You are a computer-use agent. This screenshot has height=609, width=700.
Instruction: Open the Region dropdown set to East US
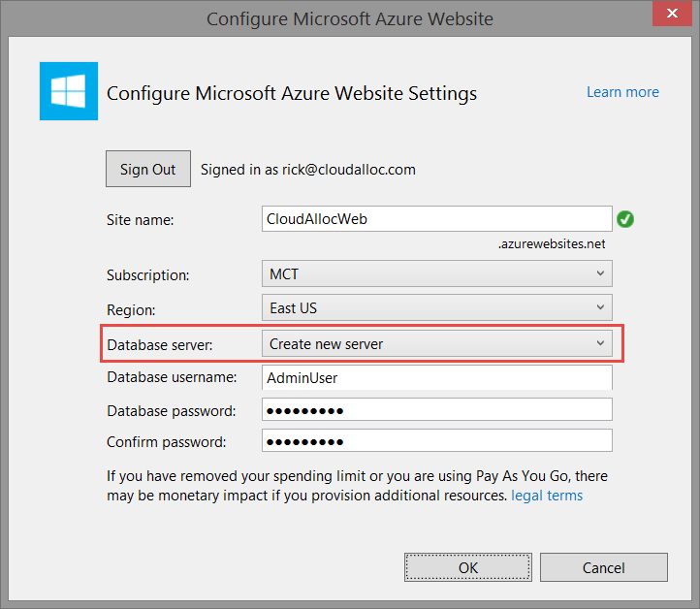[436, 308]
